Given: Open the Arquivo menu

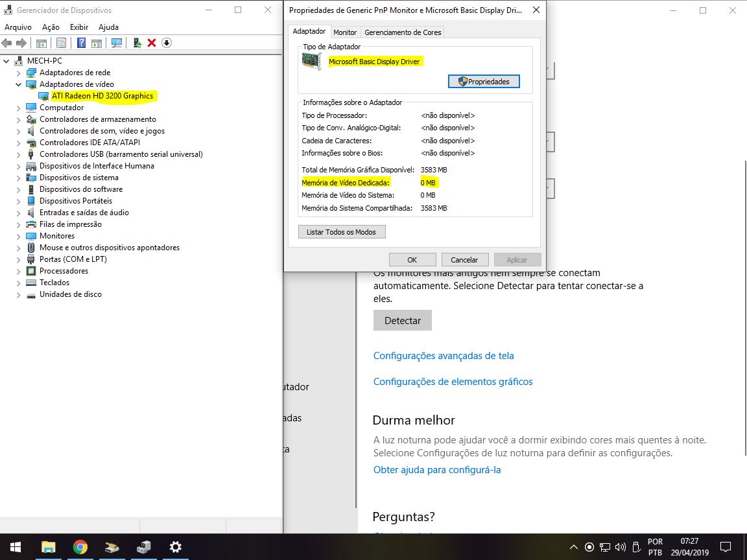Looking at the screenshot, I should tap(18, 27).
